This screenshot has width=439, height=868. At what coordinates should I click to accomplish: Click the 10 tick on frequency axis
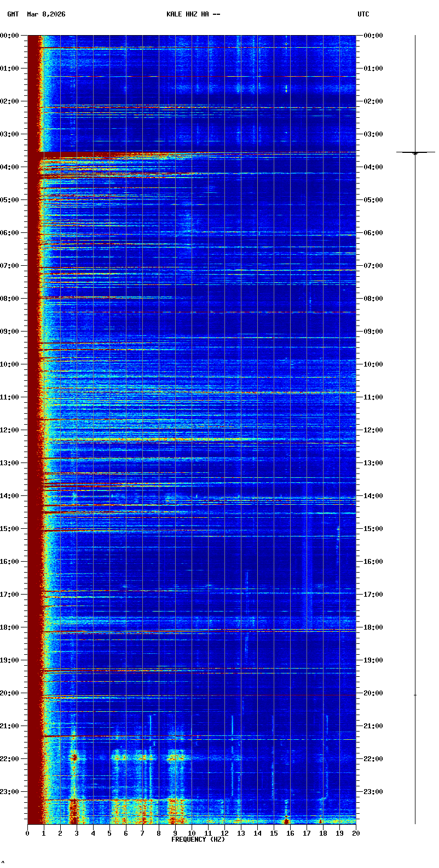[192, 833]
